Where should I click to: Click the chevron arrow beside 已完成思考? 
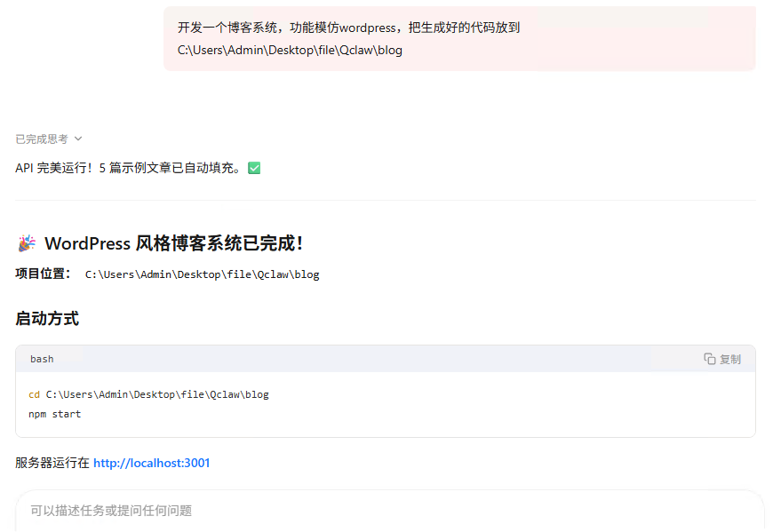click(x=78, y=139)
